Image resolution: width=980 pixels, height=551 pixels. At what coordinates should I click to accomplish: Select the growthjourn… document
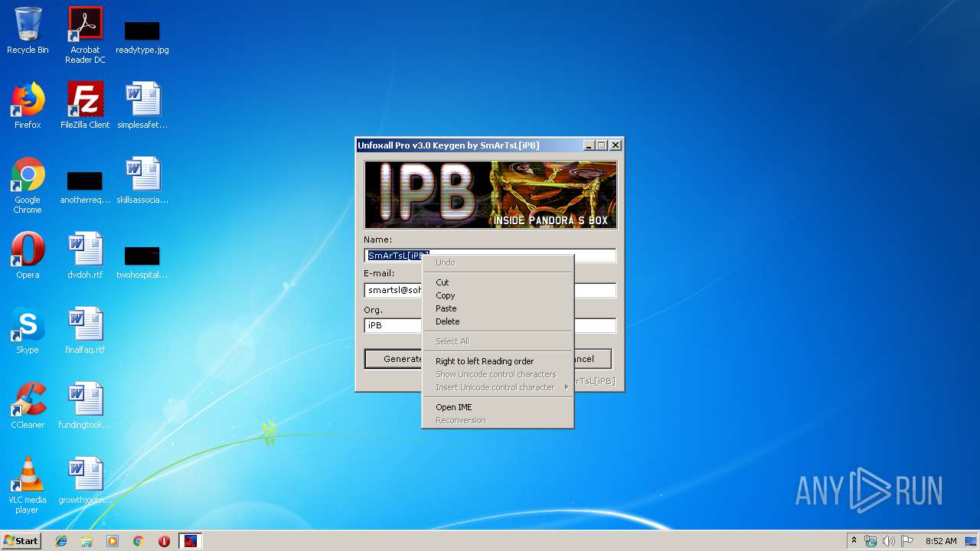coord(85,481)
